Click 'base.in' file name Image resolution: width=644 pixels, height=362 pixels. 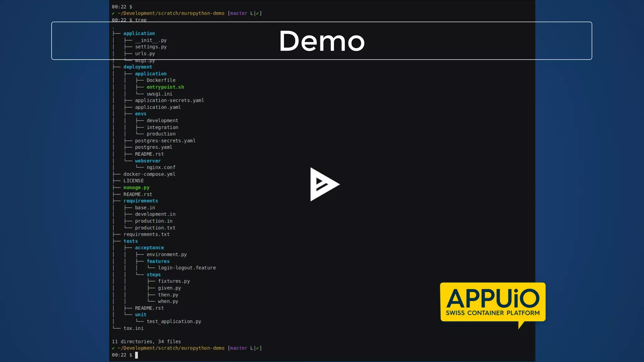145,207
